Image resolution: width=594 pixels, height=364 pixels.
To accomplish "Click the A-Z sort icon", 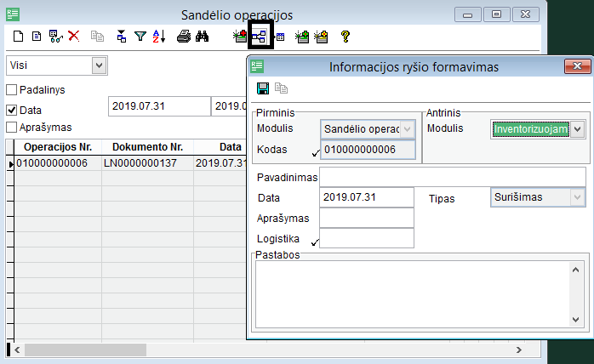I will pos(158,37).
